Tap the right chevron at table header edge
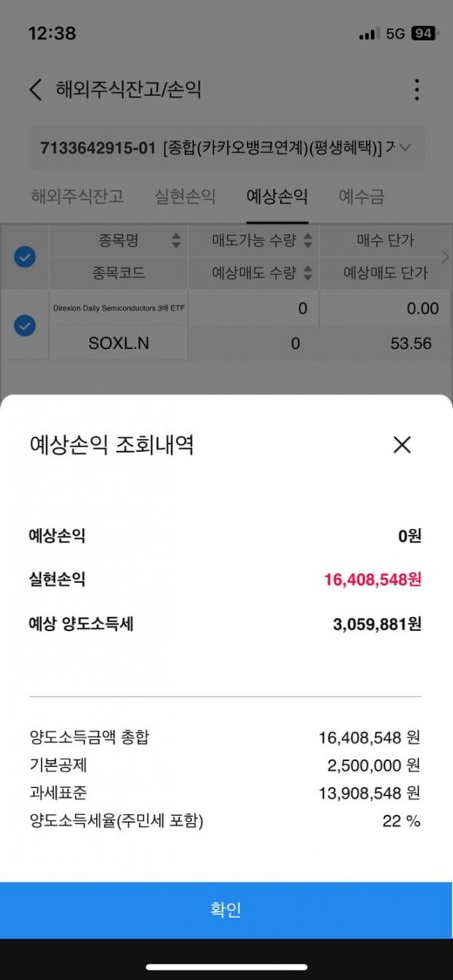The width and height of the screenshot is (453, 980). 445,256
